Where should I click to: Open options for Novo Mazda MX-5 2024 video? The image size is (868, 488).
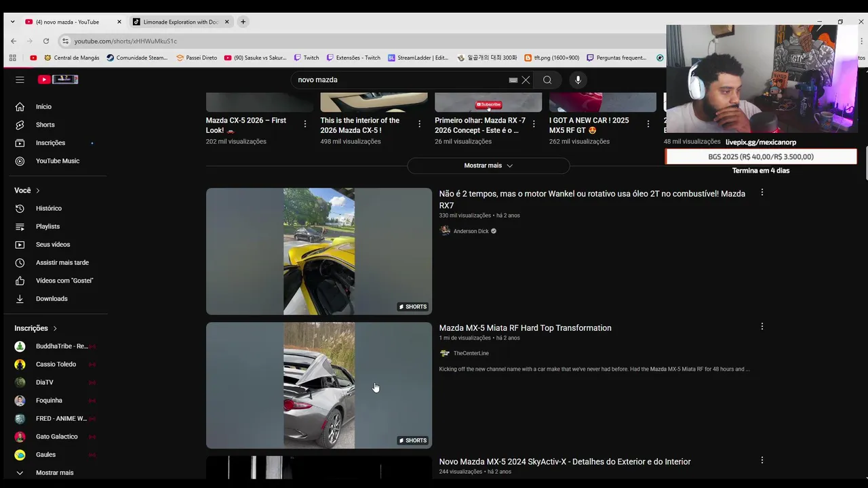(762, 460)
